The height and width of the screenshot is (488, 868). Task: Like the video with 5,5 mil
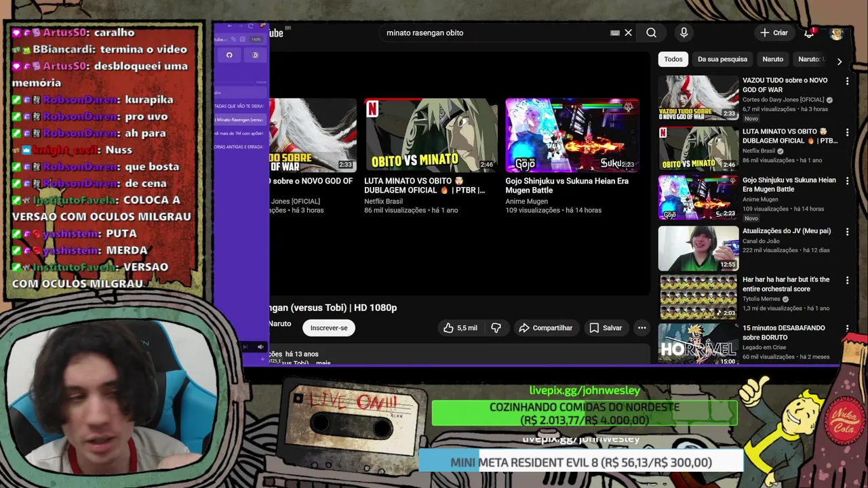pyautogui.click(x=460, y=328)
